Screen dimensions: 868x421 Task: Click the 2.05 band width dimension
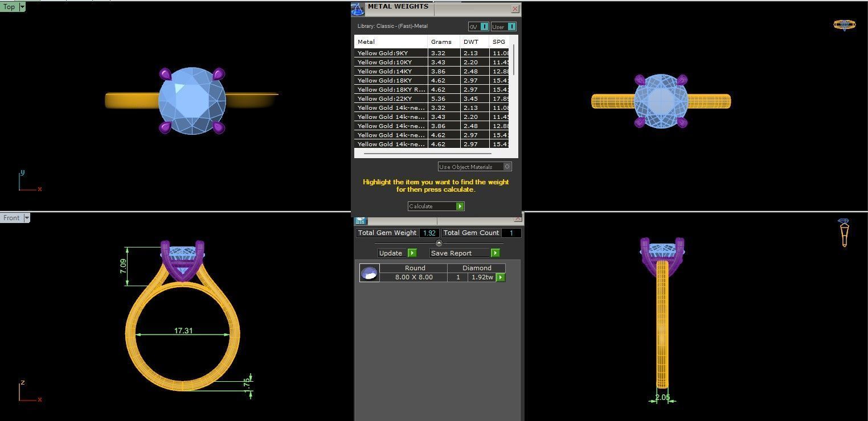662,398
